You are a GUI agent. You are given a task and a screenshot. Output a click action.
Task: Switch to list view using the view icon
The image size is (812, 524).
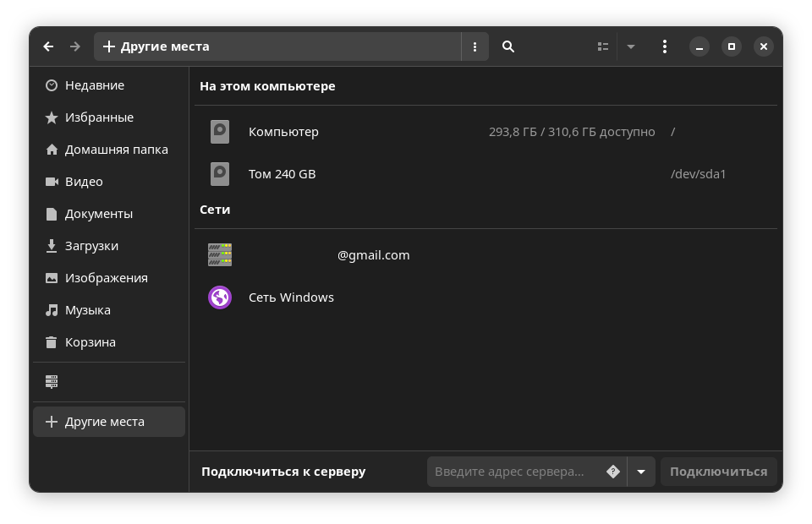point(602,46)
